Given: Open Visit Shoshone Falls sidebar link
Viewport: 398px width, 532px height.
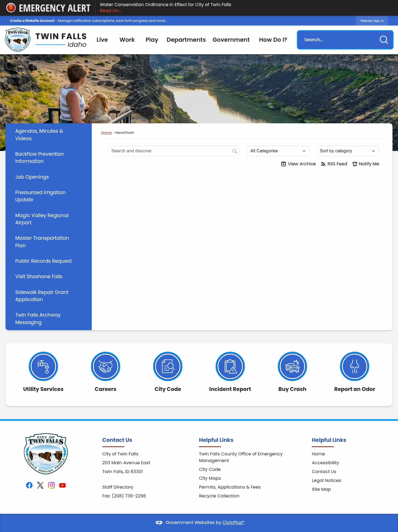Looking at the screenshot, I should tap(39, 277).
